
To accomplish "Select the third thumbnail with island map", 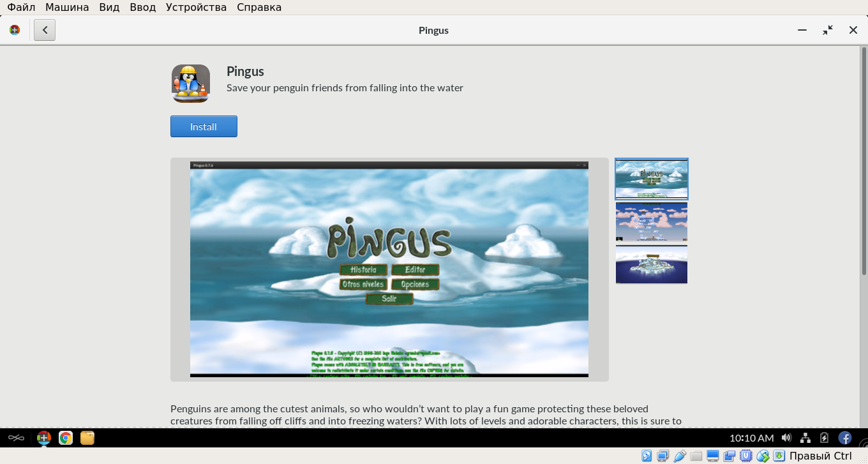I will 652,264.
